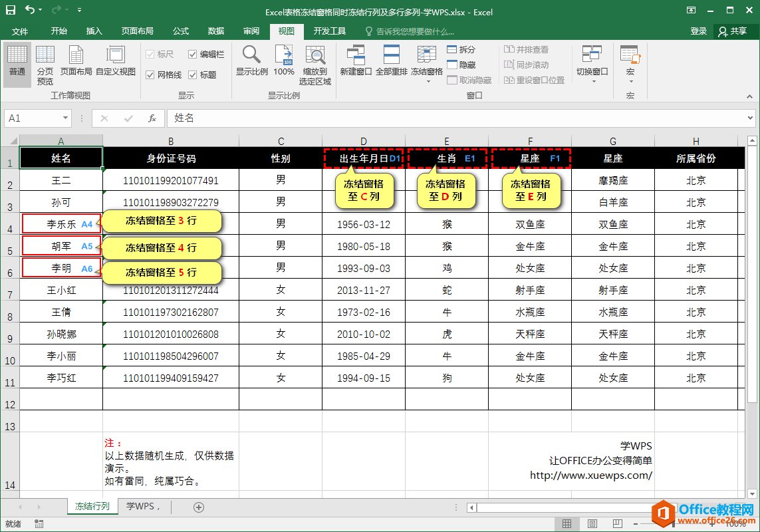This screenshot has width=760, height=532.
Task: Select the 学WPS sheet tab
Action: point(143,506)
